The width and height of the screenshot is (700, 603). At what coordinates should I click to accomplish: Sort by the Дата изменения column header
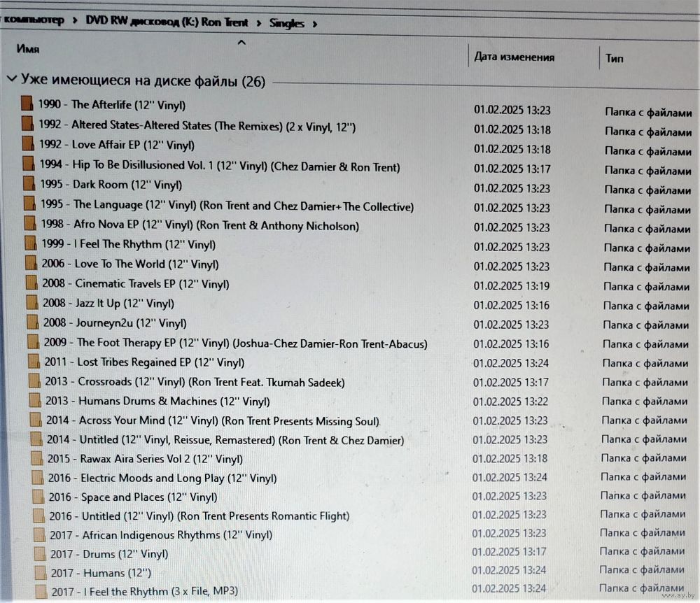(514, 57)
